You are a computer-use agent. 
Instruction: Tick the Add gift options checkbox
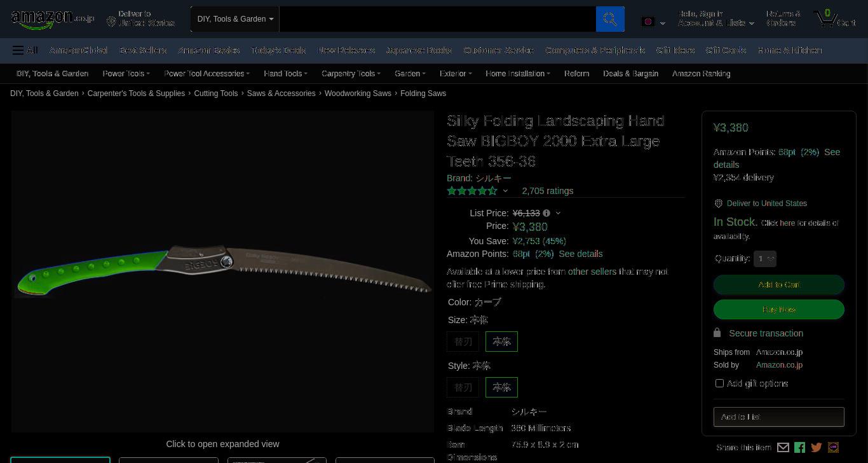pos(719,384)
